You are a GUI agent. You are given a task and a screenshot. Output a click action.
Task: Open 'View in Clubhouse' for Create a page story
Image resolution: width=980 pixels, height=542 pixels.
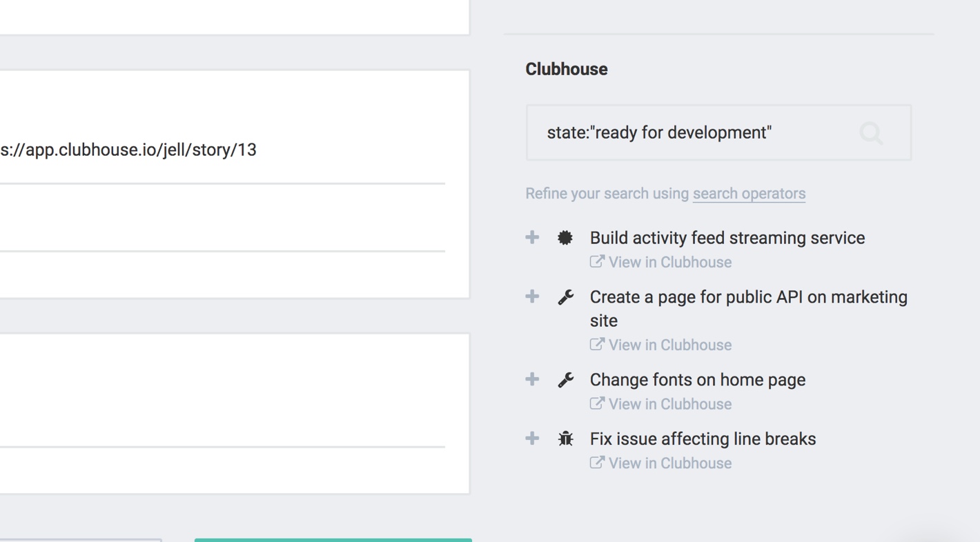(x=670, y=345)
